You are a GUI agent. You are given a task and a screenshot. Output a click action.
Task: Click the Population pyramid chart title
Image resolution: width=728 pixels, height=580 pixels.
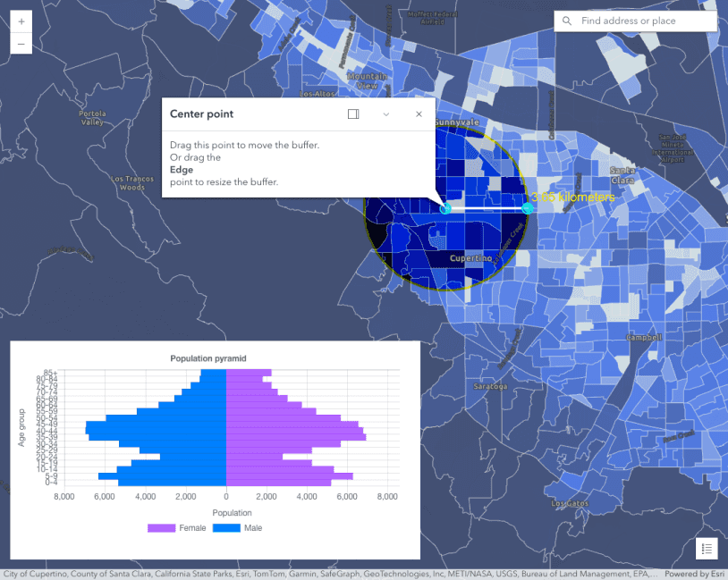click(208, 358)
